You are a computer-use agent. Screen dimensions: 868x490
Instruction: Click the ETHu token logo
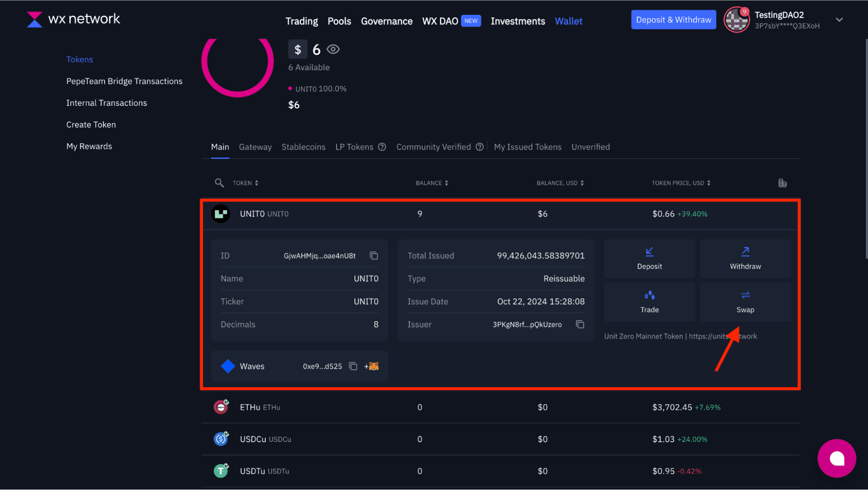point(221,407)
